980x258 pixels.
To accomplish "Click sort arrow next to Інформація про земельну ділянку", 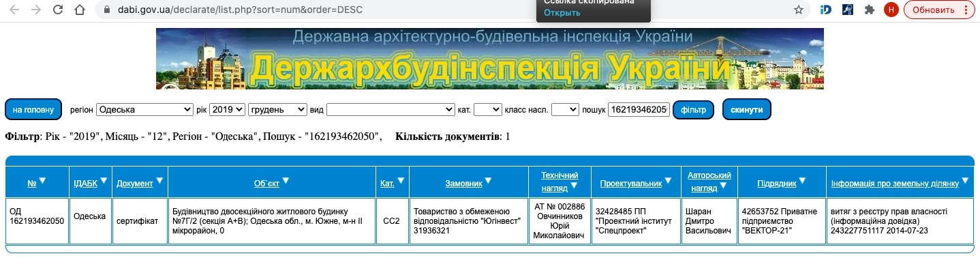I will point(964,181).
